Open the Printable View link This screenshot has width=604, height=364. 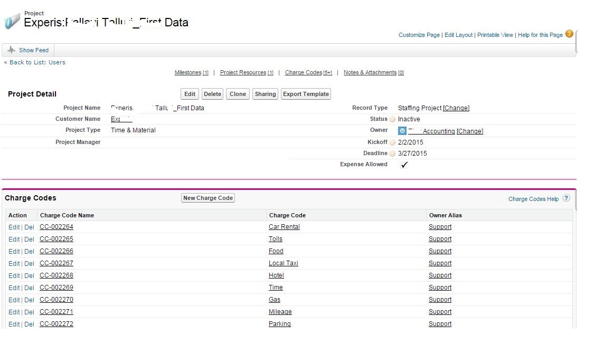[x=495, y=35]
